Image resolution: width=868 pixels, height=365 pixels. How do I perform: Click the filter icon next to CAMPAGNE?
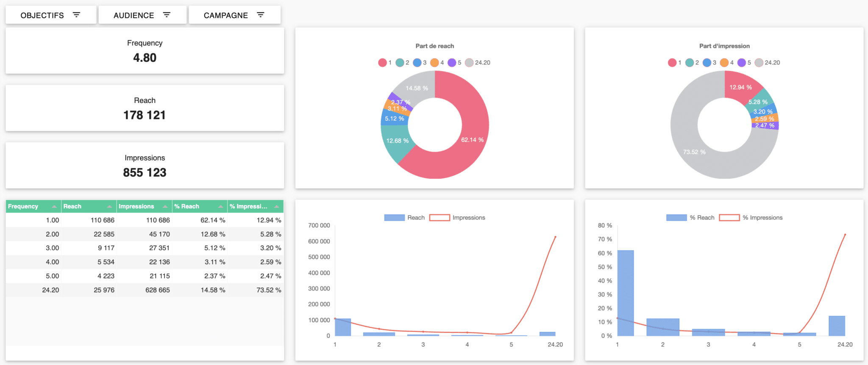[x=261, y=15]
